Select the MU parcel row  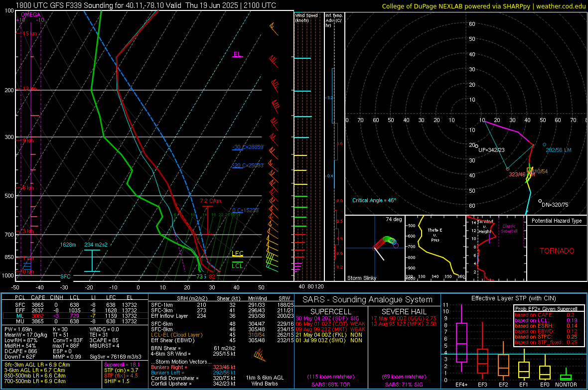pos(75,321)
